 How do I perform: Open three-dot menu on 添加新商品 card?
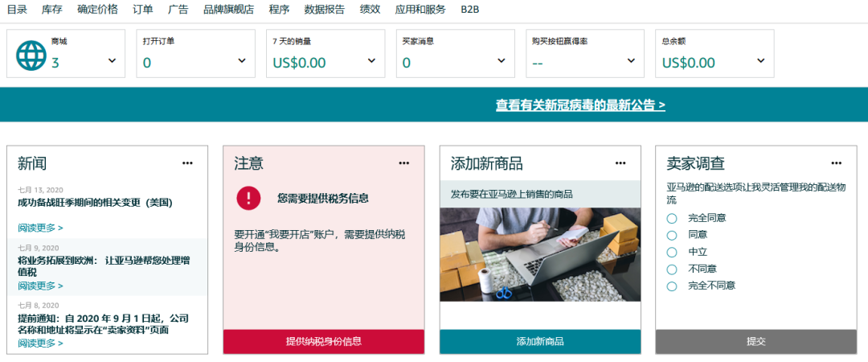click(620, 163)
